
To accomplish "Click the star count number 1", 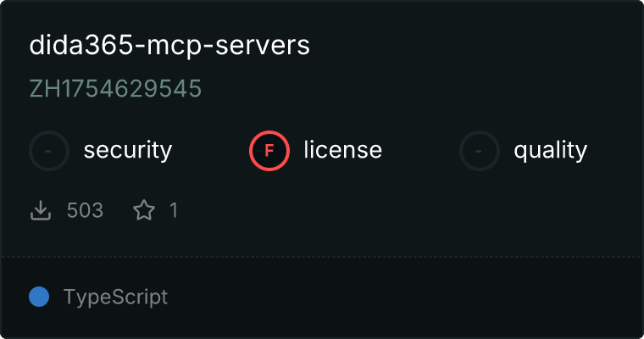I will pyautogui.click(x=174, y=210).
